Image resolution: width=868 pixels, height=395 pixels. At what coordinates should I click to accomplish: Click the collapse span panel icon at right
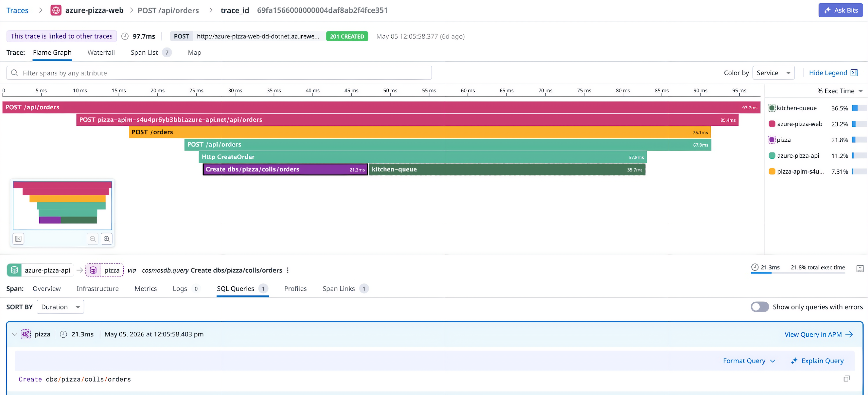(860, 268)
